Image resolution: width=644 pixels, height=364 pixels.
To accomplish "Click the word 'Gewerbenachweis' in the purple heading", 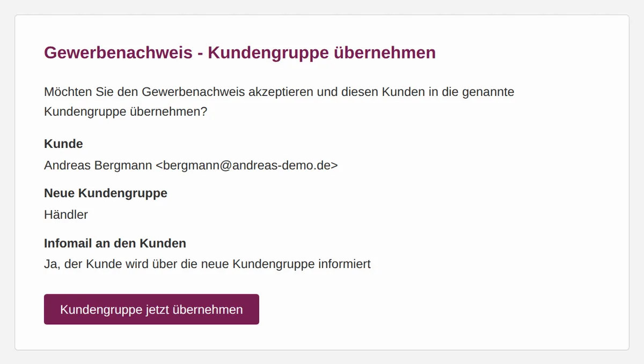I will point(118,53).
